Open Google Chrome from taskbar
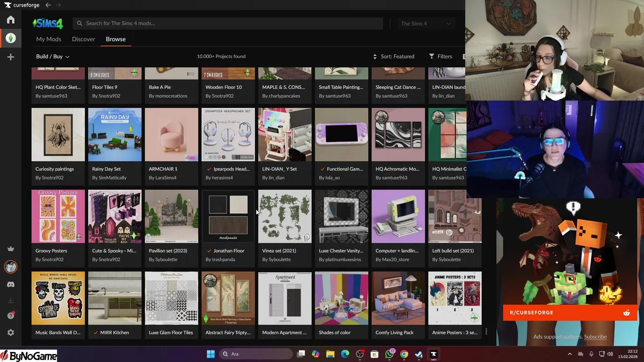This screenshot has width=644, height=362. tap(404, 354)
